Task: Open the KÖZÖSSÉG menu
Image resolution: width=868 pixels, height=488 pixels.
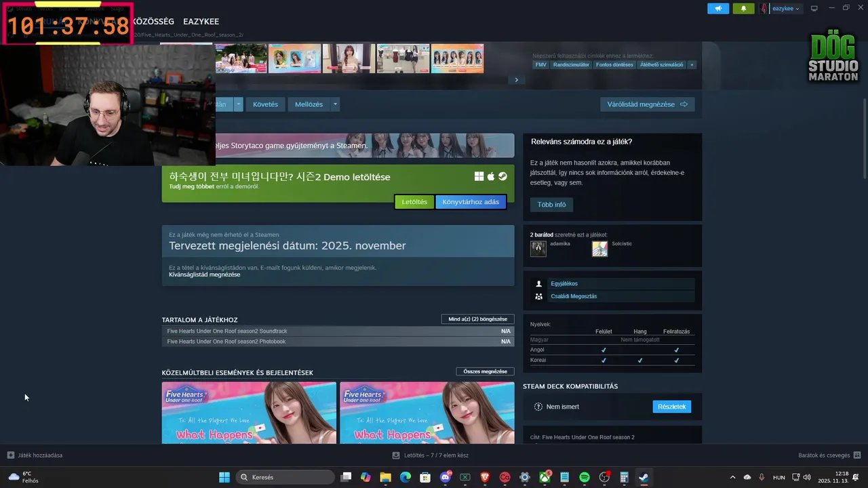Action: [153, 22]
